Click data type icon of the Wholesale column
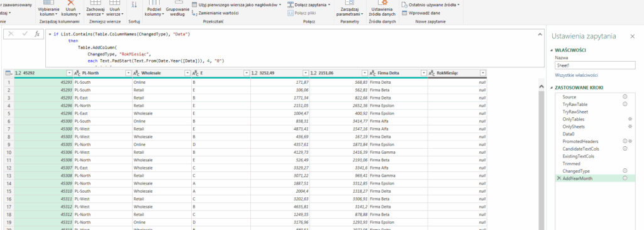 (136, 73)
